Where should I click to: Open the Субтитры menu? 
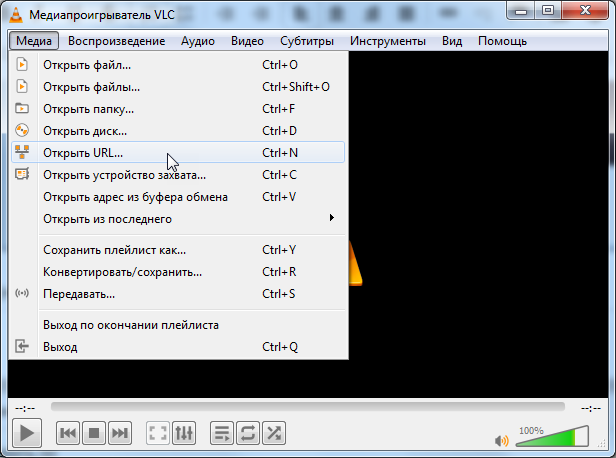[307, 41]
